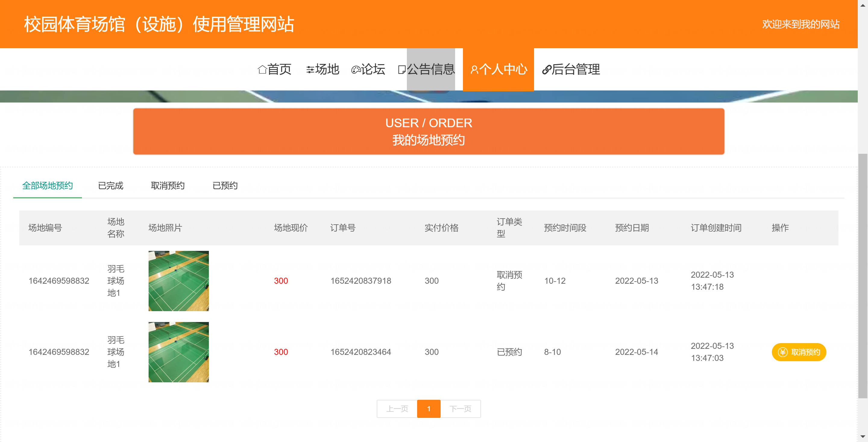Click the 10-12 time slot cell
This screenshot has width=868, height=442.
coord(555,281)
